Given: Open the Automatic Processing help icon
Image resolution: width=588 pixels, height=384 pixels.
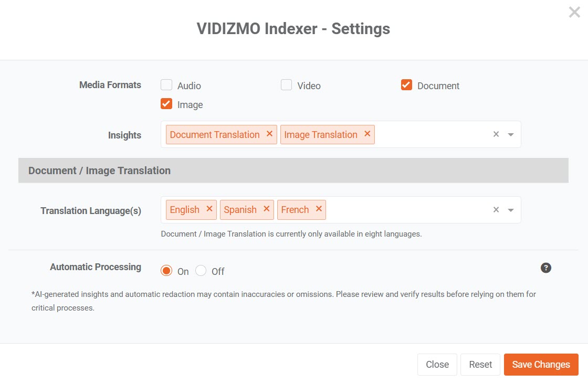Looking at the screenshot, I should (x=545, y=268).
